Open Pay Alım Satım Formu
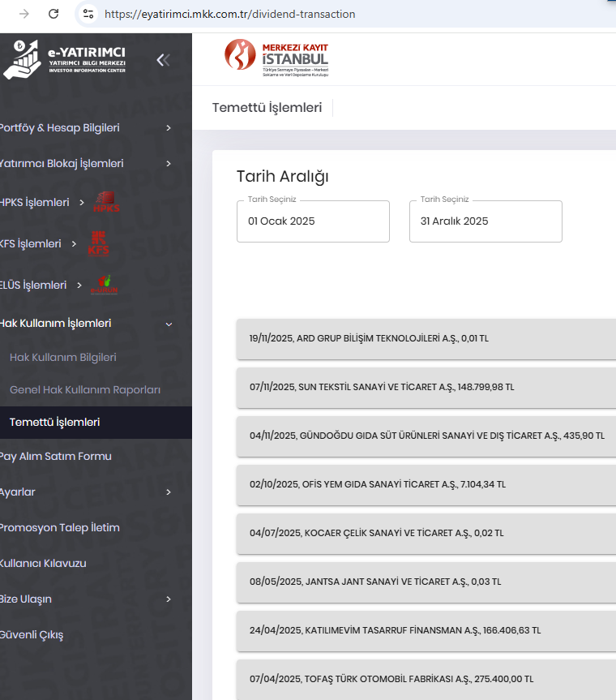Screen dimensions: 616x700 [x=55, y=456]
